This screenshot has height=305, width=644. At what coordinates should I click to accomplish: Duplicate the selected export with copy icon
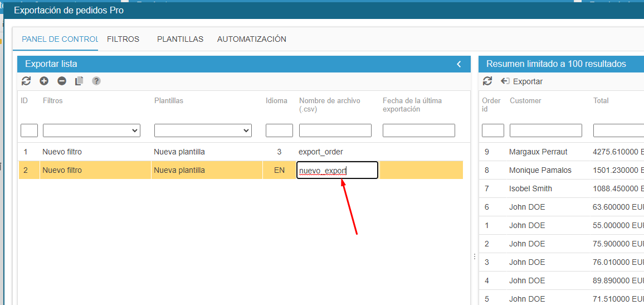pos(79,81)
